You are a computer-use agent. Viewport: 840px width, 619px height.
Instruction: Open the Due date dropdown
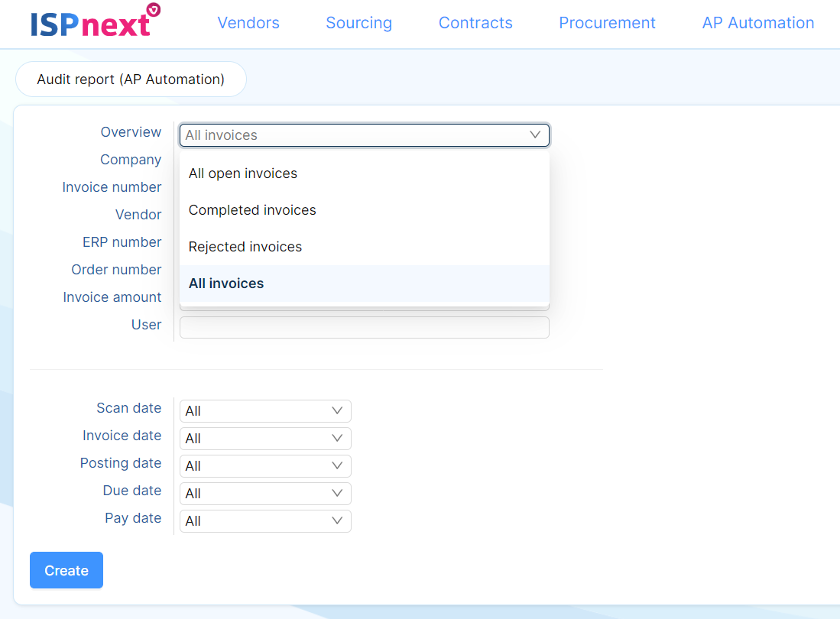pos(265,494)
